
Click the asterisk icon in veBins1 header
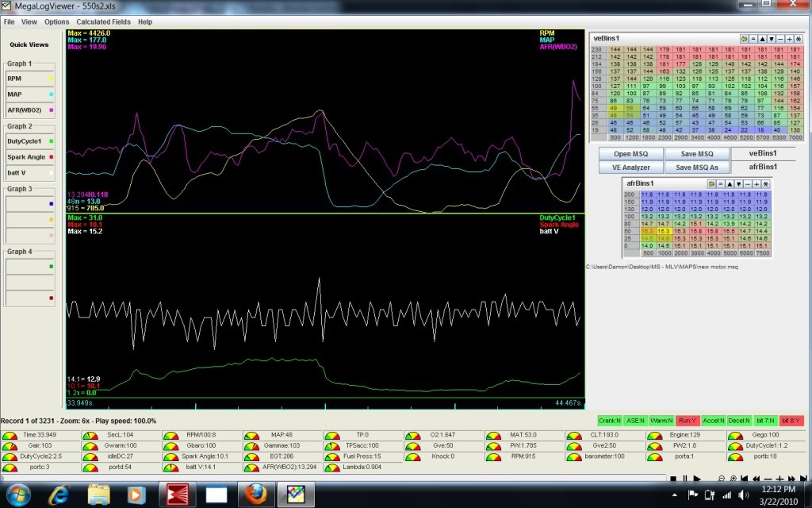click(798, 39)
